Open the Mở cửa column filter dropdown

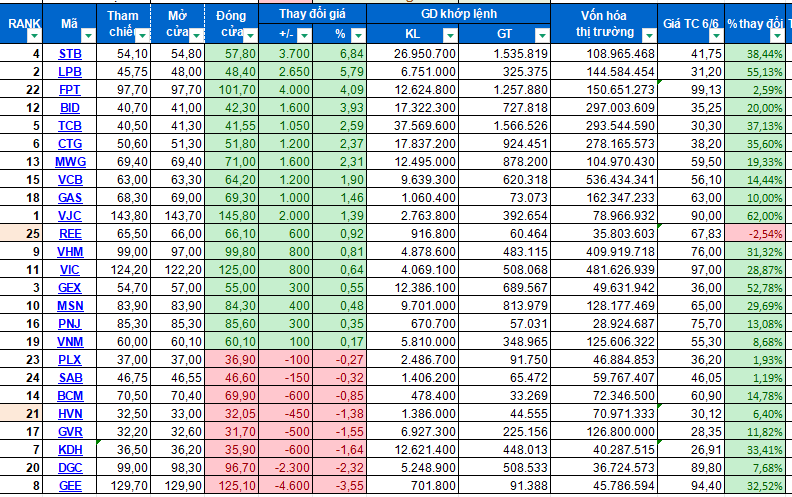coord(196,35)
